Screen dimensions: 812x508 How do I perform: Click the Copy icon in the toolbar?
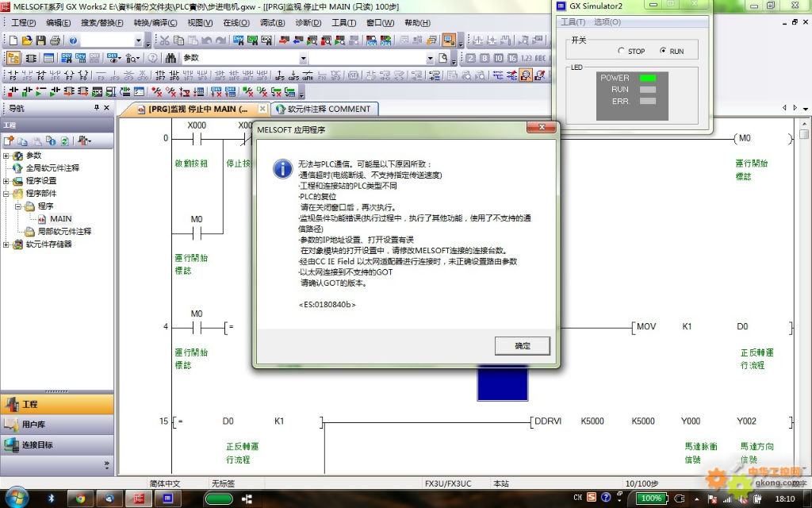(178, 40)
